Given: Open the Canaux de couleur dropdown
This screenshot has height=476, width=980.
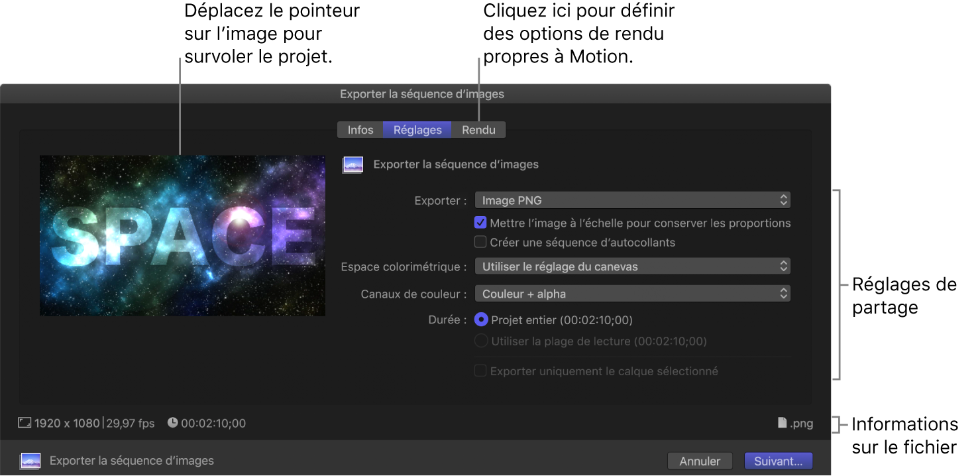Looking at the screenshot, I should (x=631, y=293).
